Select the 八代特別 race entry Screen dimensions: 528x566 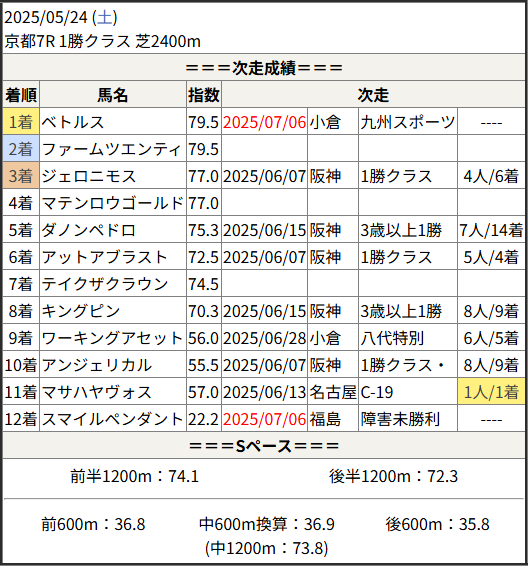click(392, 338)
